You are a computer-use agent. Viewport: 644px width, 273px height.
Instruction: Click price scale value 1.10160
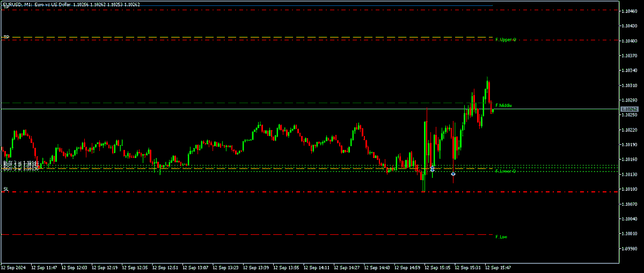coord(629,160)
